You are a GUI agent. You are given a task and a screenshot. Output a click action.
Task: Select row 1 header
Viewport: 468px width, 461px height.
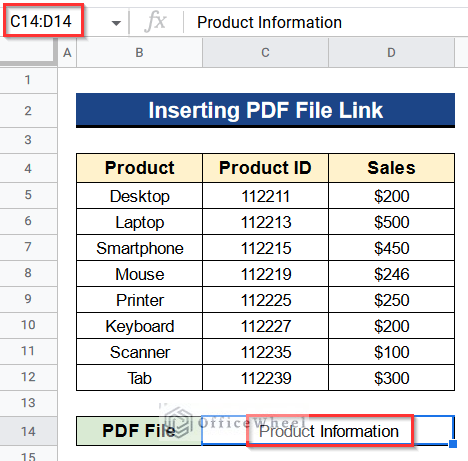click(x=28, y=80)
